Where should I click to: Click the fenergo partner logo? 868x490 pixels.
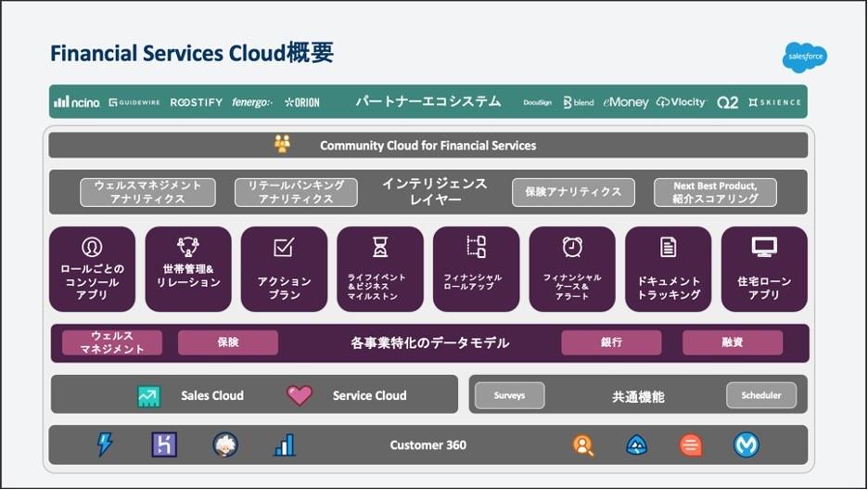coord(252,102)
